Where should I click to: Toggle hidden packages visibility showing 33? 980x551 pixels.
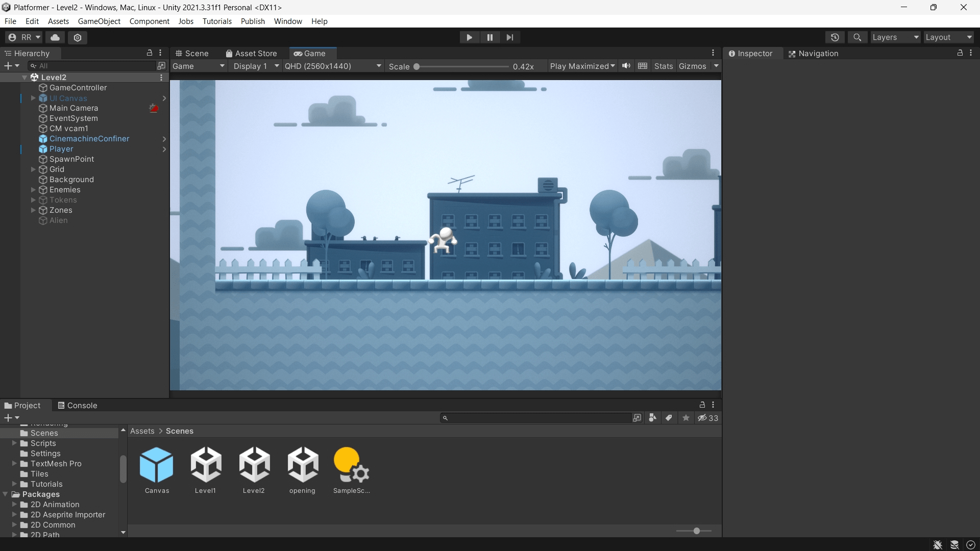(708, 418)
